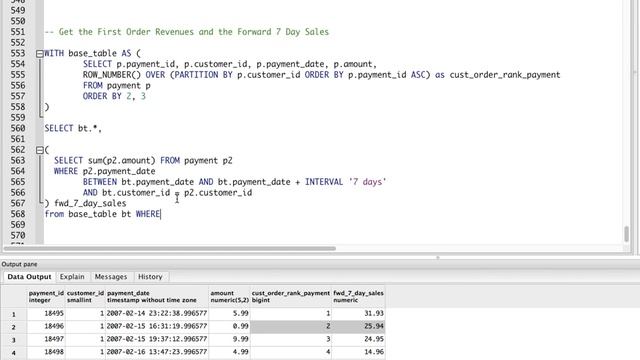Screen dimensions: 640x360
Task: Click the editor's horizontal scrollbar thumb
Action: pos(170,248)
